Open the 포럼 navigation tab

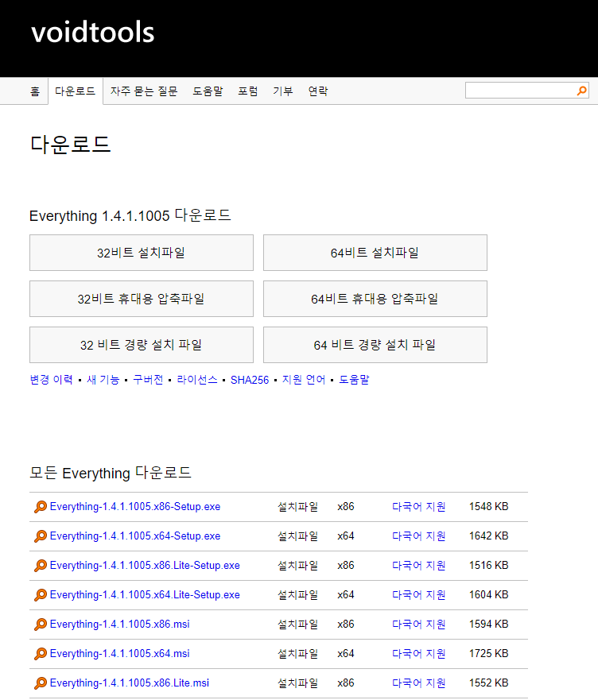tap(247, 91)
